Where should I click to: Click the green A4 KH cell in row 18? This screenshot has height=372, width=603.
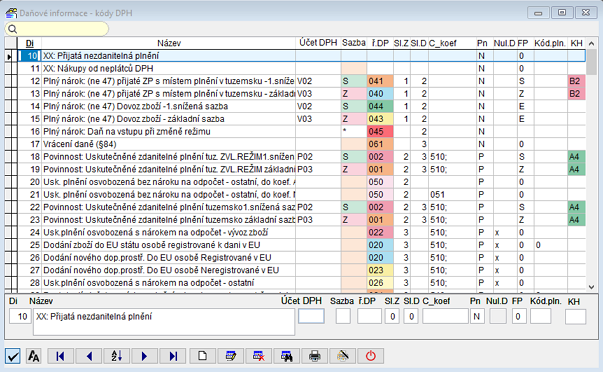point(576,157)
